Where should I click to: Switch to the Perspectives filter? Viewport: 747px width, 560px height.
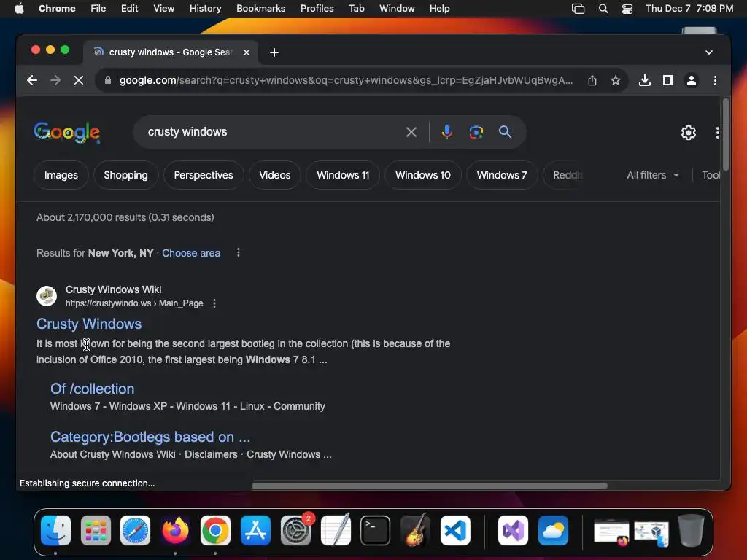click(204, 175)
